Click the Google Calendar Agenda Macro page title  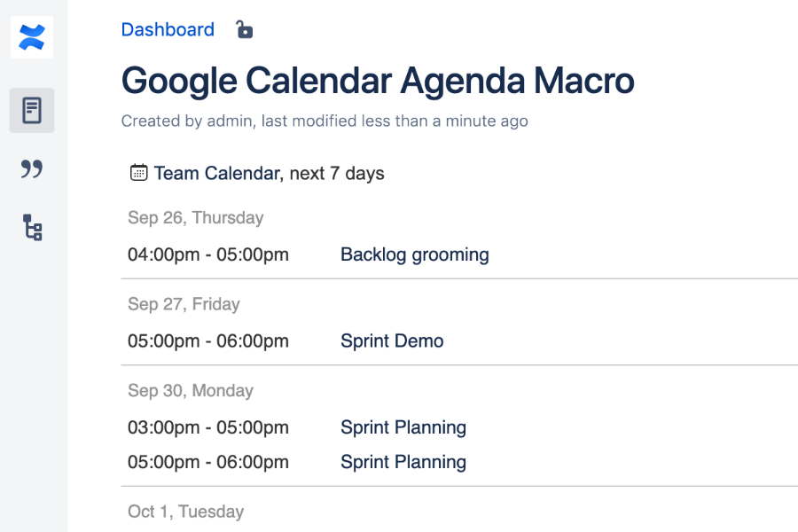pyautogui.click(x=378, y=82)
